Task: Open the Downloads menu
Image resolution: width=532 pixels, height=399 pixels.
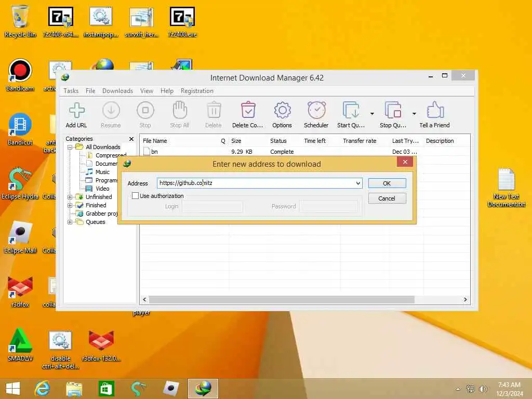Action: pos(118,91)
